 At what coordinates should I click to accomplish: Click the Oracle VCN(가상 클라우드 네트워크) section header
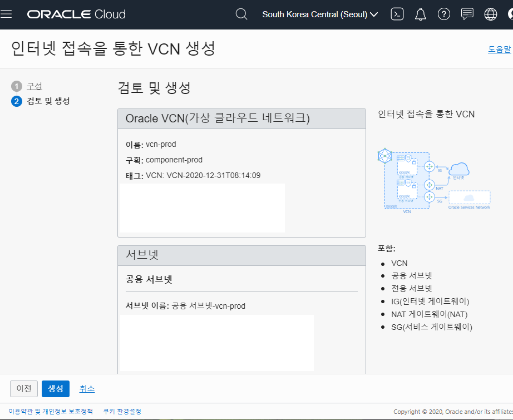pos(242,118)
